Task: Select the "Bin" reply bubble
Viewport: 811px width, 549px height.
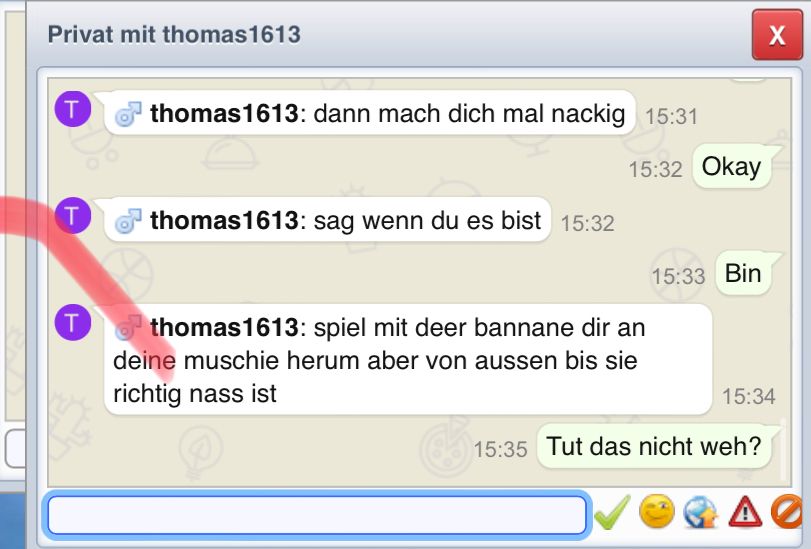Action: coord(743,273)
